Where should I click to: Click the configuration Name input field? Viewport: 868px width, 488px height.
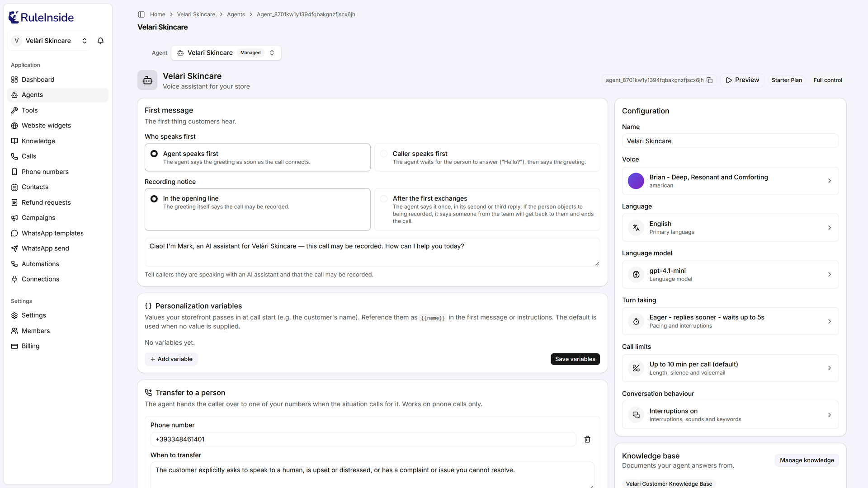click(x=730, y=141)
